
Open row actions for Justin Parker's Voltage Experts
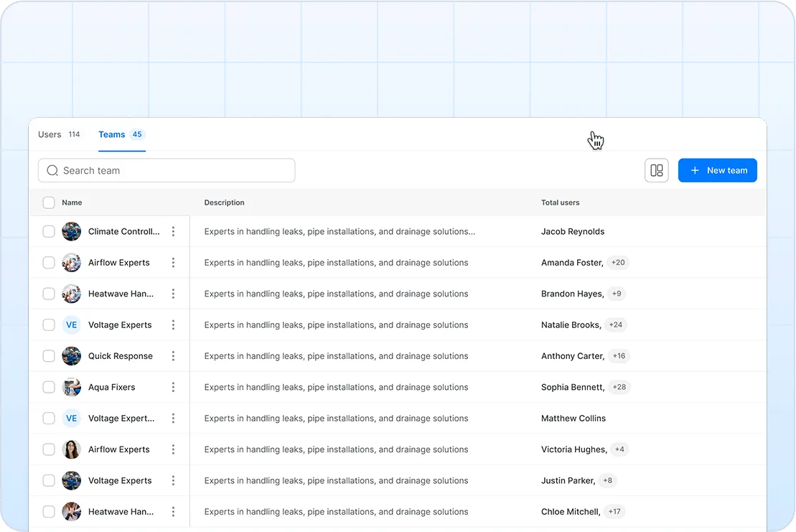click(x=173, y=481)
